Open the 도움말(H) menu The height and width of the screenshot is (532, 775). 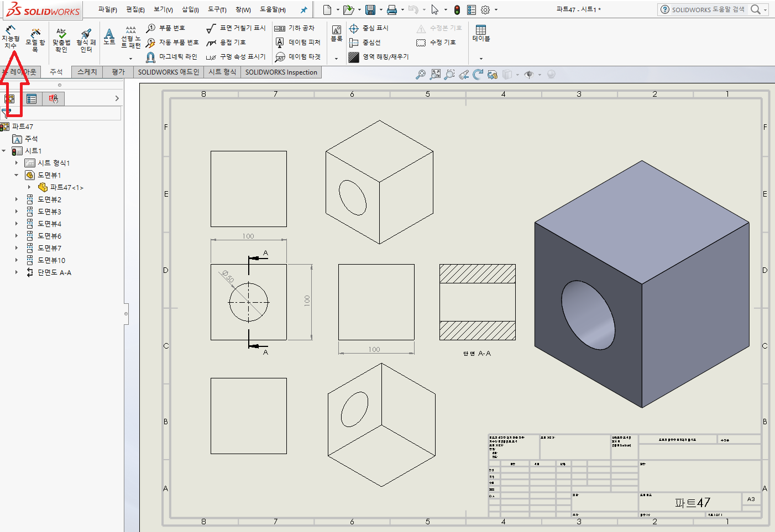click(x=273, y=9)
